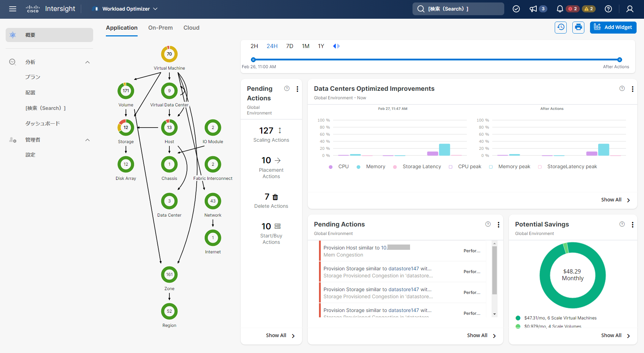Open プラン in the sidebar
The width and height of the screenshot is (644, 353).
click(33, 77)
